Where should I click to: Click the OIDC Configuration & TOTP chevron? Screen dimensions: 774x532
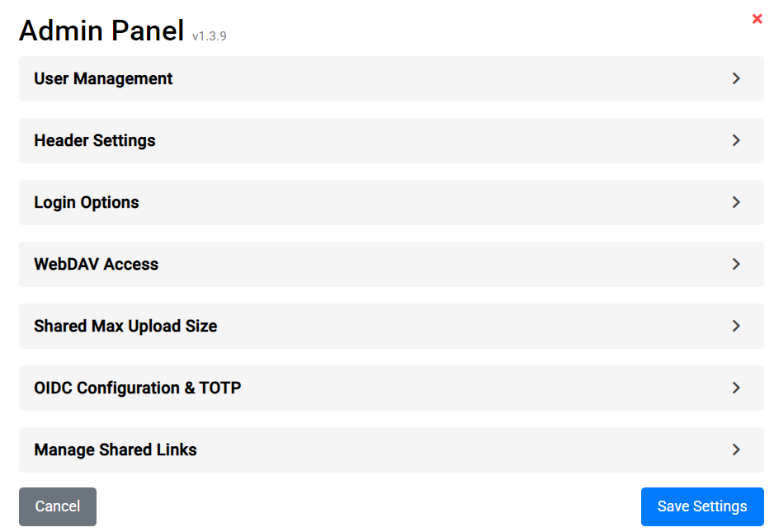point(736,388)
